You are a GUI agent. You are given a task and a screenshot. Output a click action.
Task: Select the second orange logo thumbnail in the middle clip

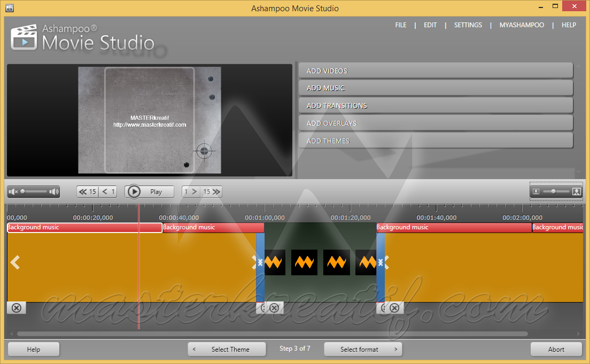[x=304, y=262]
